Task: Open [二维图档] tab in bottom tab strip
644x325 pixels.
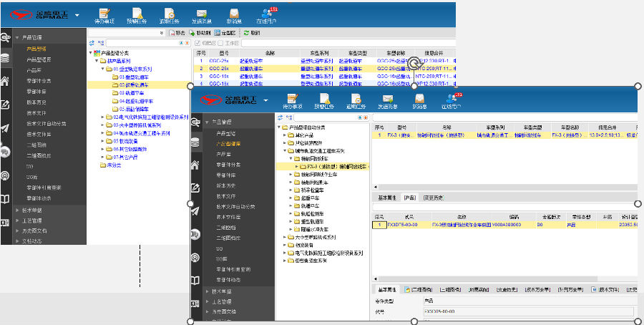Action: (x=419, y=290)
